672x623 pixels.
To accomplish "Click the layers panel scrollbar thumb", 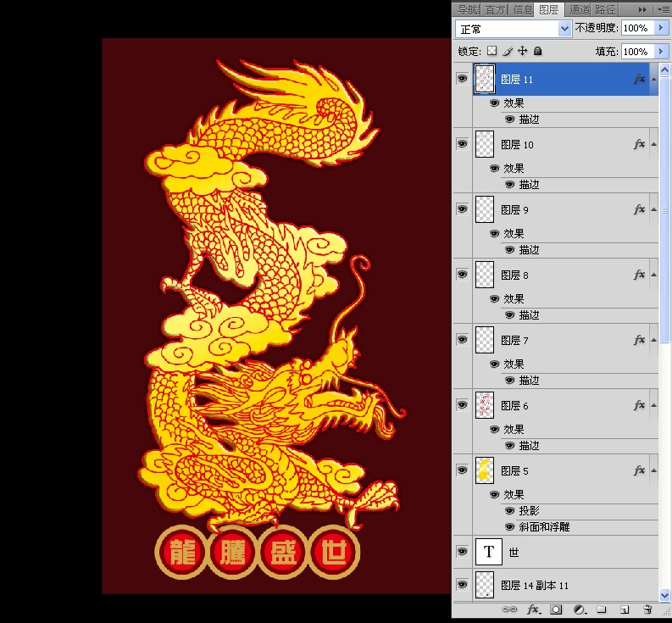I will pyautogui.click(x=664, y=210).
